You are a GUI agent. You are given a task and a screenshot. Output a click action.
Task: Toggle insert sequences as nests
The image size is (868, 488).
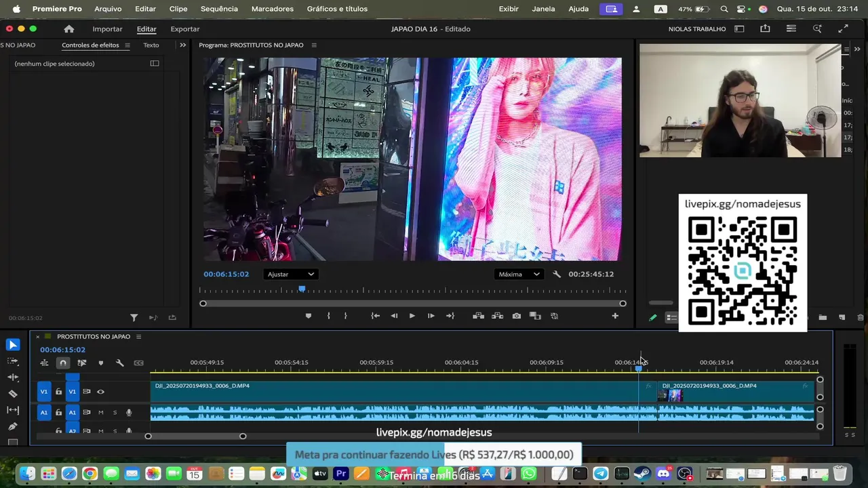(44, 363)
